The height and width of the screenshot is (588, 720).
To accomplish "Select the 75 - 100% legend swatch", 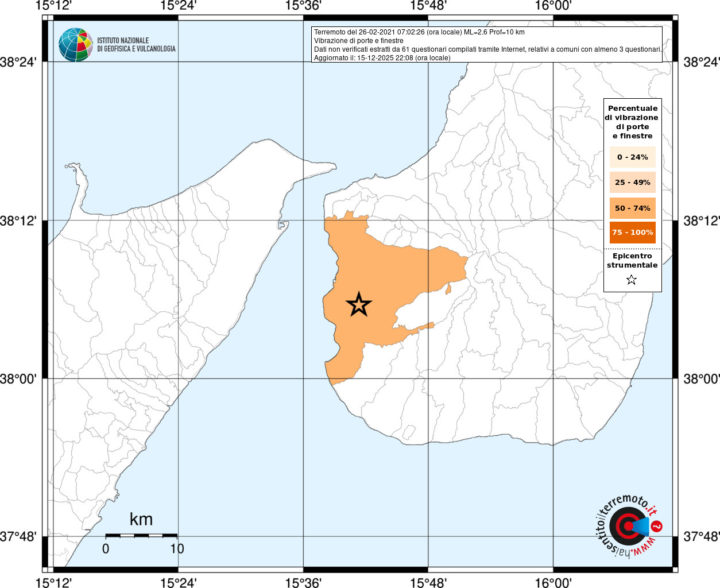I will click(632, 232).
